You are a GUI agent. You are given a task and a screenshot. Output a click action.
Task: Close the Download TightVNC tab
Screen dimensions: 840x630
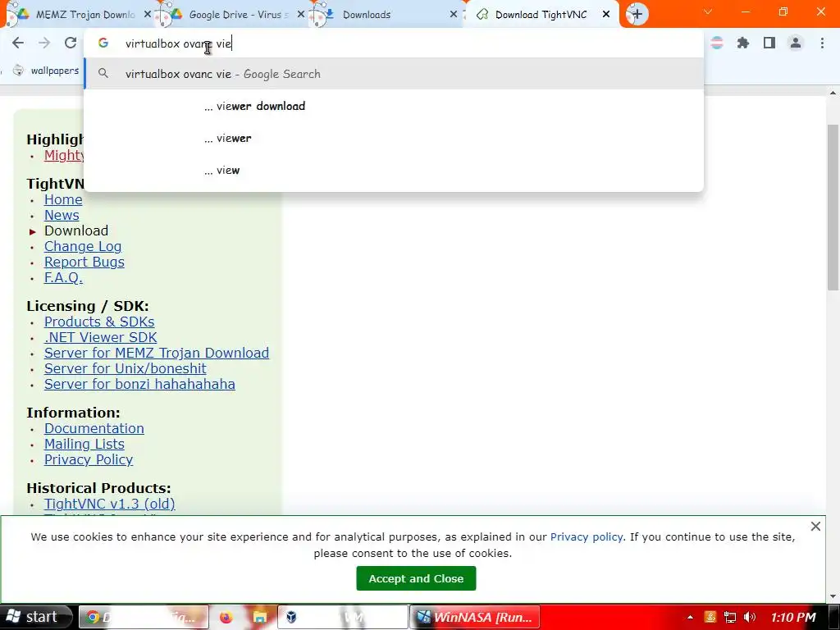click(x=606, y=15)
